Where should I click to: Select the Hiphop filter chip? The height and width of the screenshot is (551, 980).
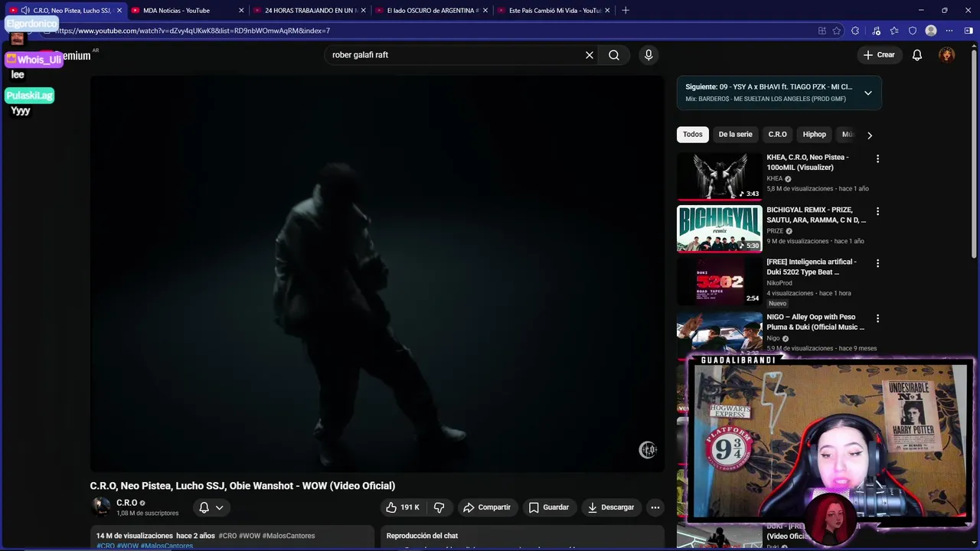point(814,135)
